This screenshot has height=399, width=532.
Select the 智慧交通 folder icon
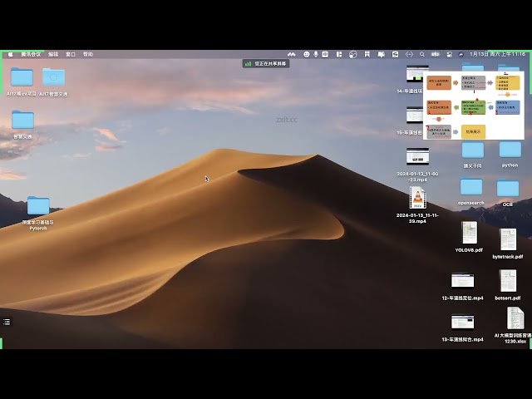tap(22, 121)
